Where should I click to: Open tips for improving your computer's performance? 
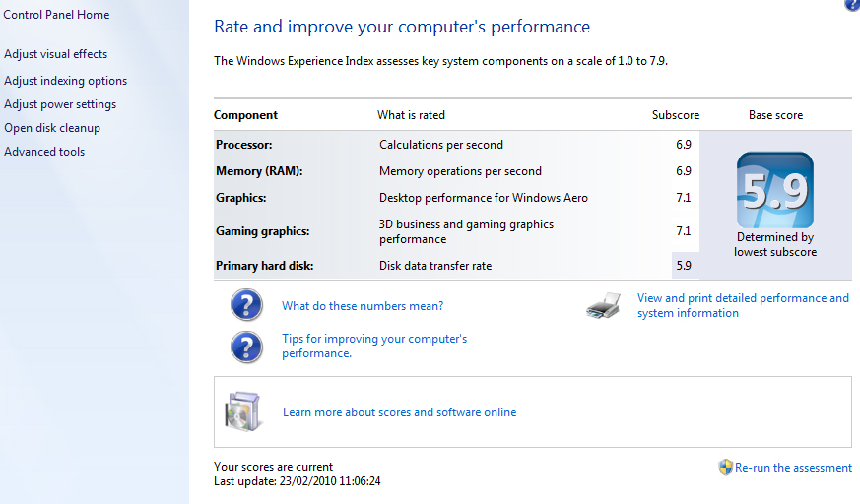coord(374,346)
